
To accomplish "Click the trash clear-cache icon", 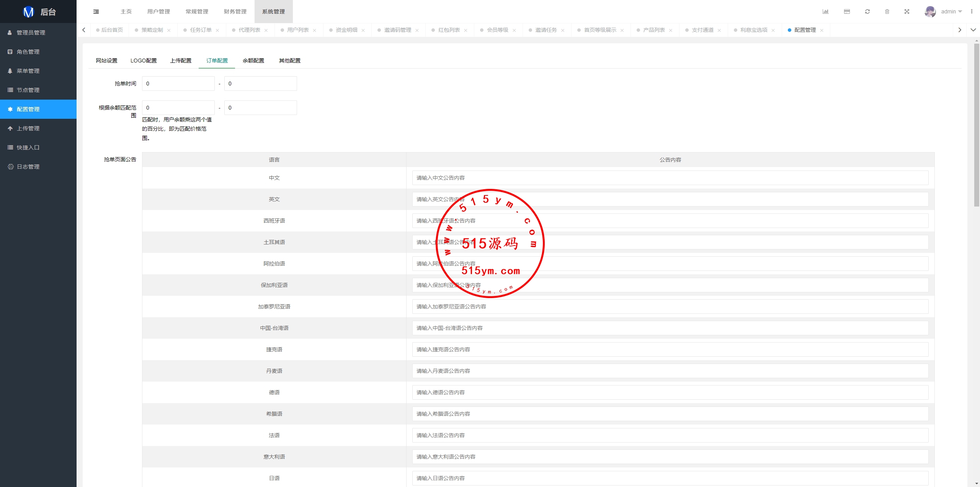I will pos(887,11).
